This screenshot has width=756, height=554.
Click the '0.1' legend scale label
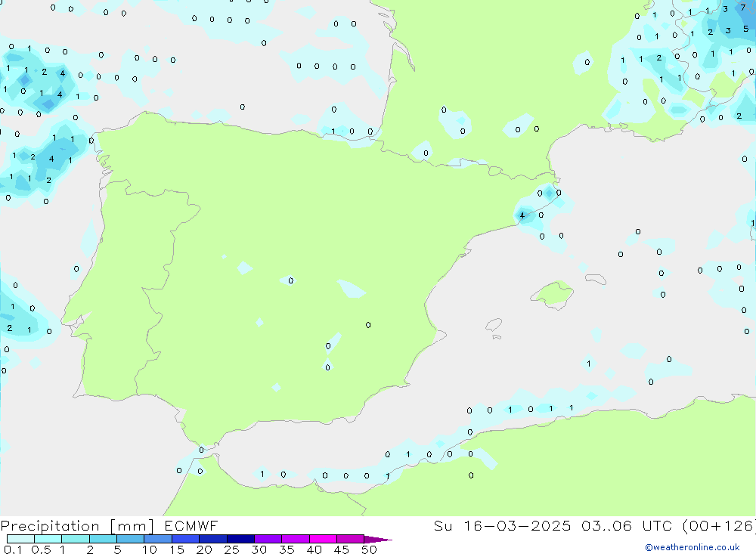[13, 549]
